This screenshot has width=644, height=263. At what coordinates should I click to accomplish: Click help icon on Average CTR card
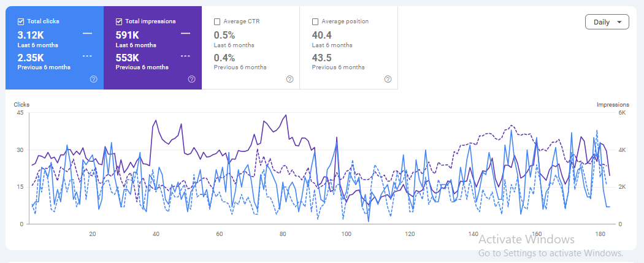tap(289, 79)
